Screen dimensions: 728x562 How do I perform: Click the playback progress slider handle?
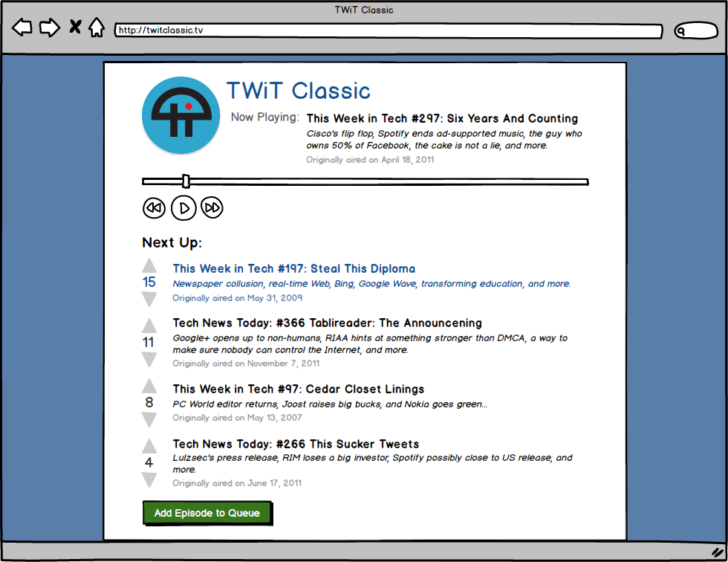click(x=186, y=181)
